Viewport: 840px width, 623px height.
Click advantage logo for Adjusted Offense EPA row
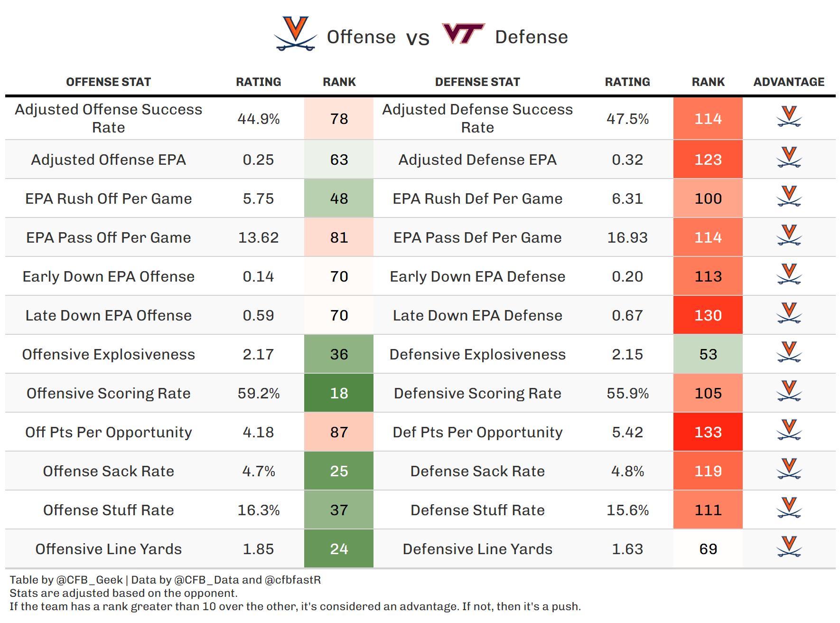[789, 158]
